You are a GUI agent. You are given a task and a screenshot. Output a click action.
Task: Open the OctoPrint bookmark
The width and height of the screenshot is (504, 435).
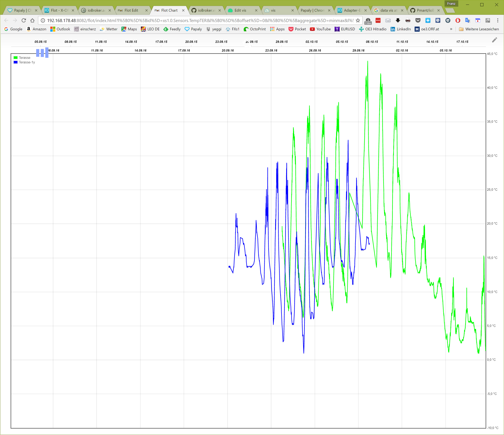pyautogui.click(x=255, y=29)
